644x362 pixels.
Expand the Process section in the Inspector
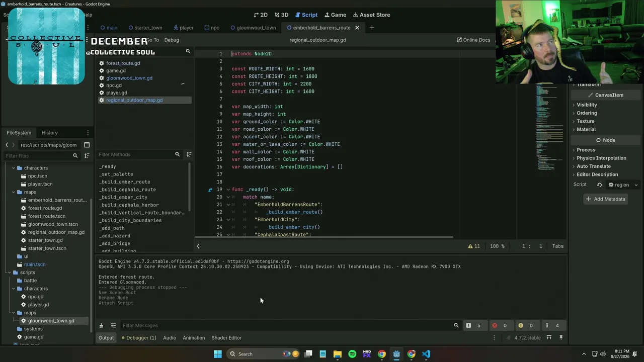[x=586, y=150]
